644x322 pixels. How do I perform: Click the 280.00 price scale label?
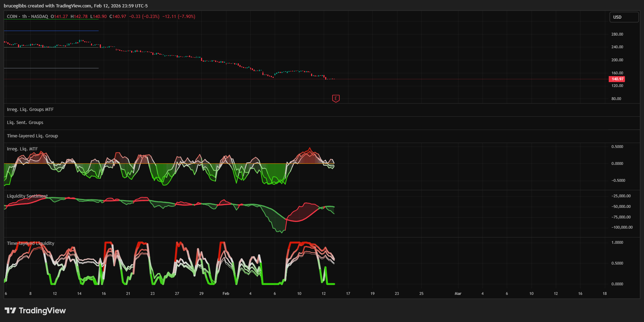[x=617, y=35]
